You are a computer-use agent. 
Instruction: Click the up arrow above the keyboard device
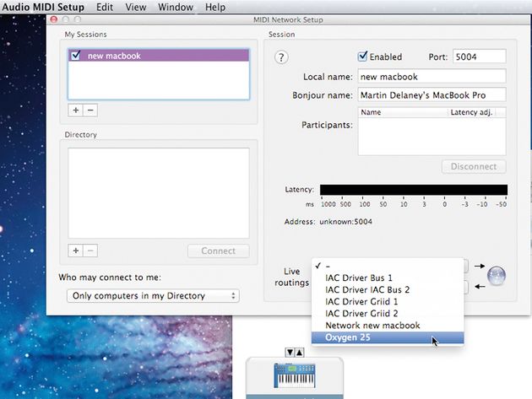[x=300, y=353]
